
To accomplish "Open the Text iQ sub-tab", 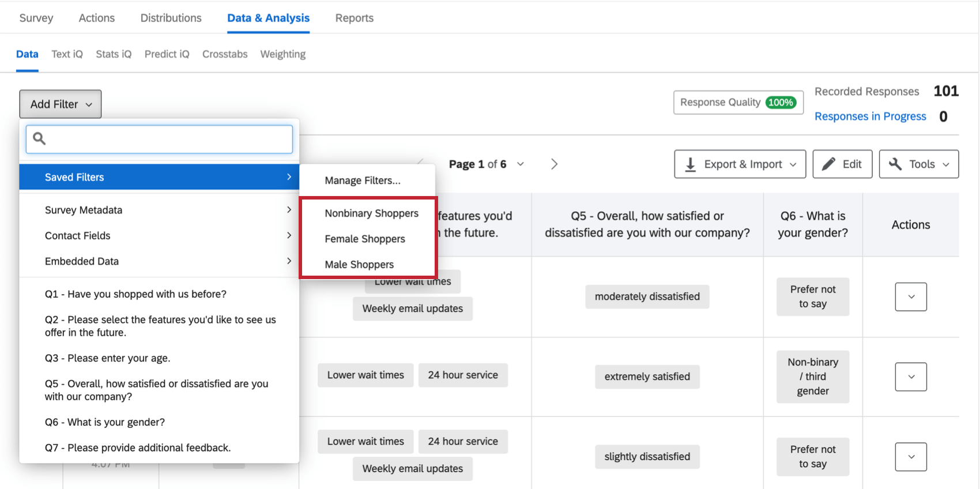I will pyautogui.click(x=67, y=54).
